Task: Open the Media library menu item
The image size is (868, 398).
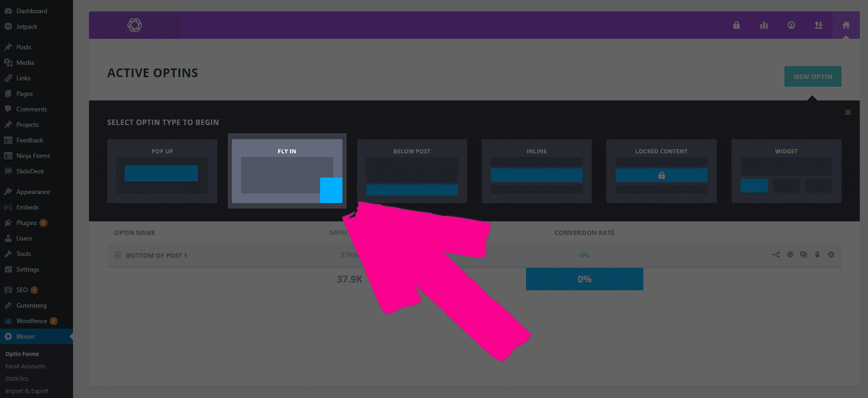Action: coord(37,63)
